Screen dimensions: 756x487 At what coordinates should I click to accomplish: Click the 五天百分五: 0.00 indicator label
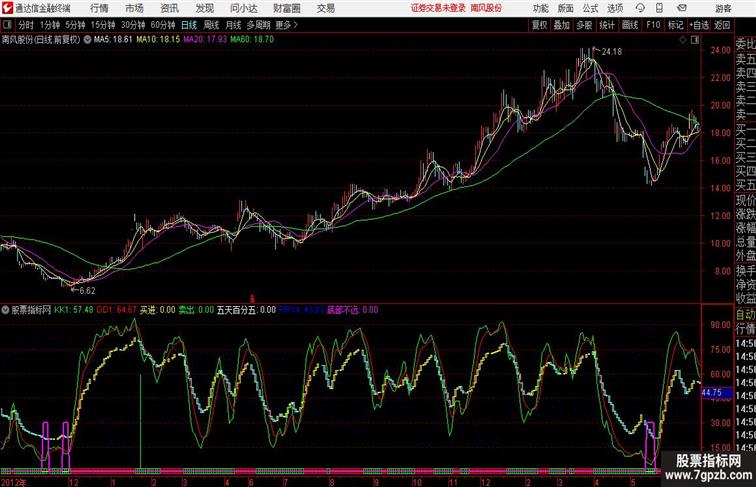pyautogui.click(x=246, y=310)
